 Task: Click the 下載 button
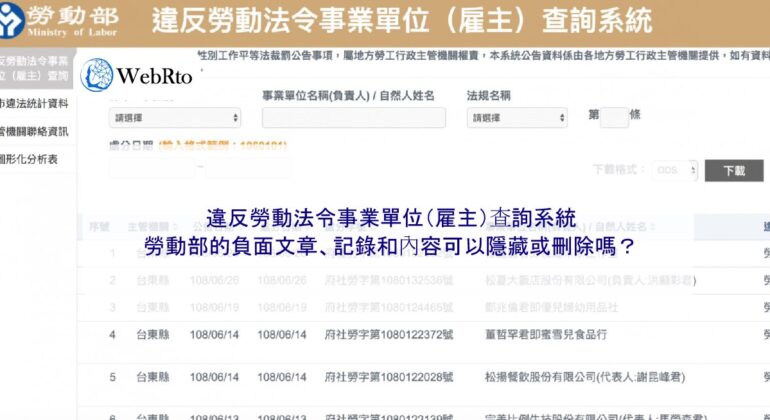[734, 170]
